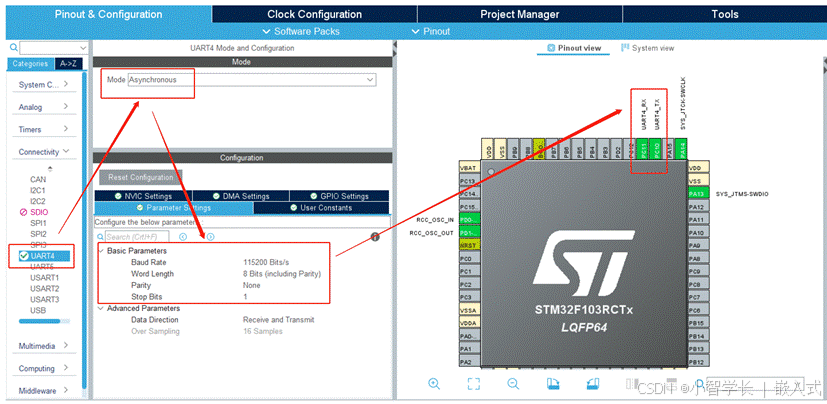This screenshot has height=404, width=827.
Task: Collapse the Connectivity category
Action: [43, 151]
